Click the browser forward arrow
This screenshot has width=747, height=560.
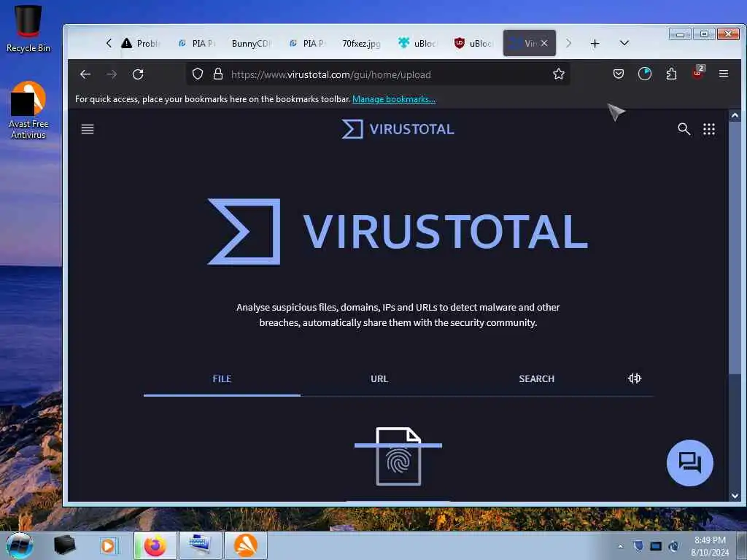112,74
